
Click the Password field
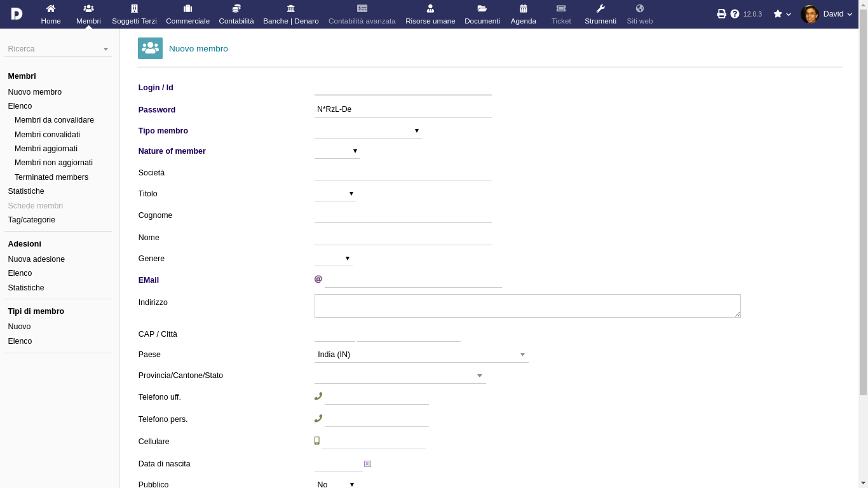[x=403, y=109]
